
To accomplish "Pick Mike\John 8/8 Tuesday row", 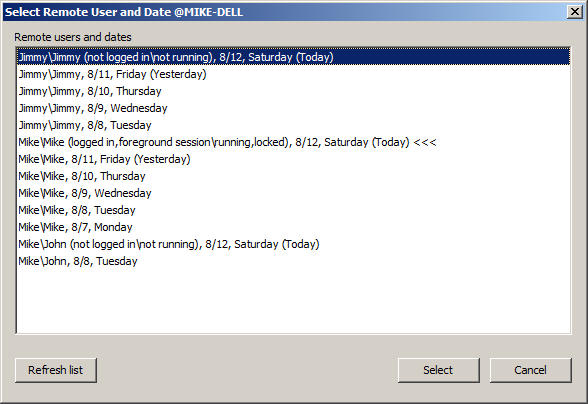I will pos(293,261).
